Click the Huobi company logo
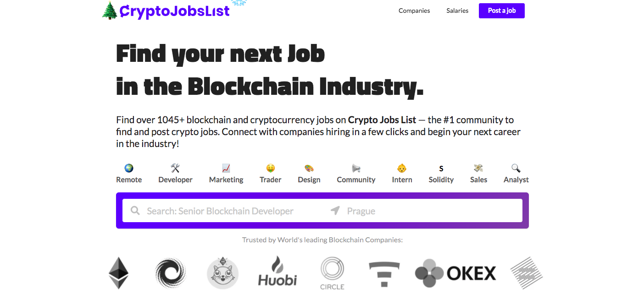Viewport: 644px width, 295px height. [278, 271]
